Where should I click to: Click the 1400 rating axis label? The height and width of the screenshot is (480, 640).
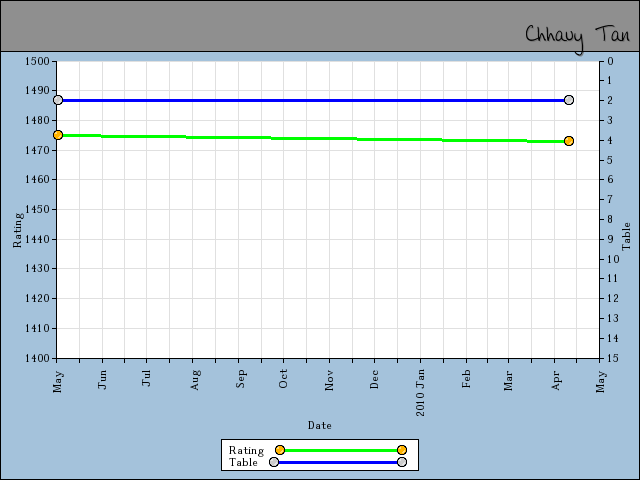37,358
